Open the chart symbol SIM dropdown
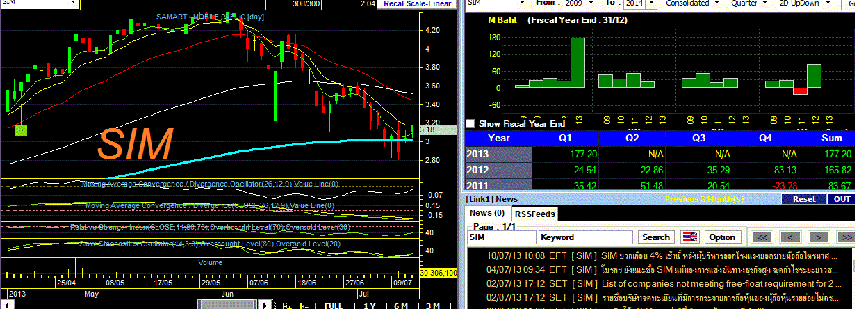The image size is (868, 316). pyautogui.click(x=74, y=3)
